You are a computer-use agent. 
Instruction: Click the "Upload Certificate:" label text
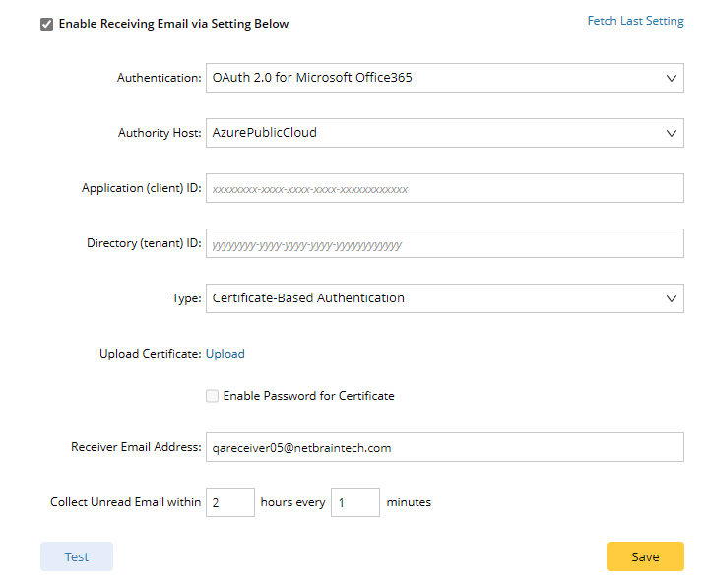150,354
